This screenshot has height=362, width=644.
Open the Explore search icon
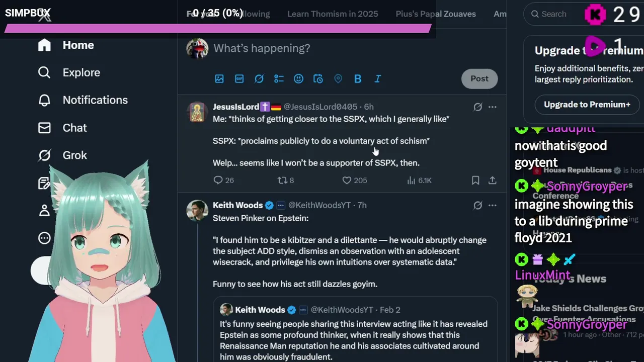click(x=44, y=72)
